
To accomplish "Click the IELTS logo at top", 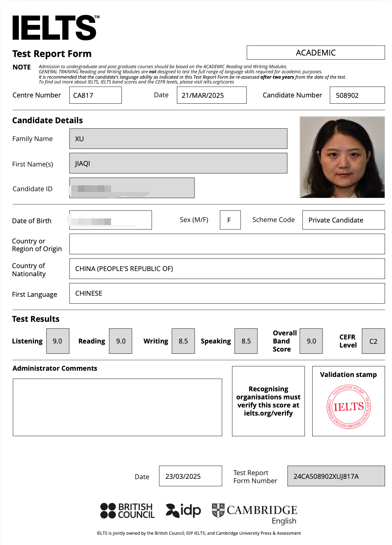I will click(x=56, y=28).
